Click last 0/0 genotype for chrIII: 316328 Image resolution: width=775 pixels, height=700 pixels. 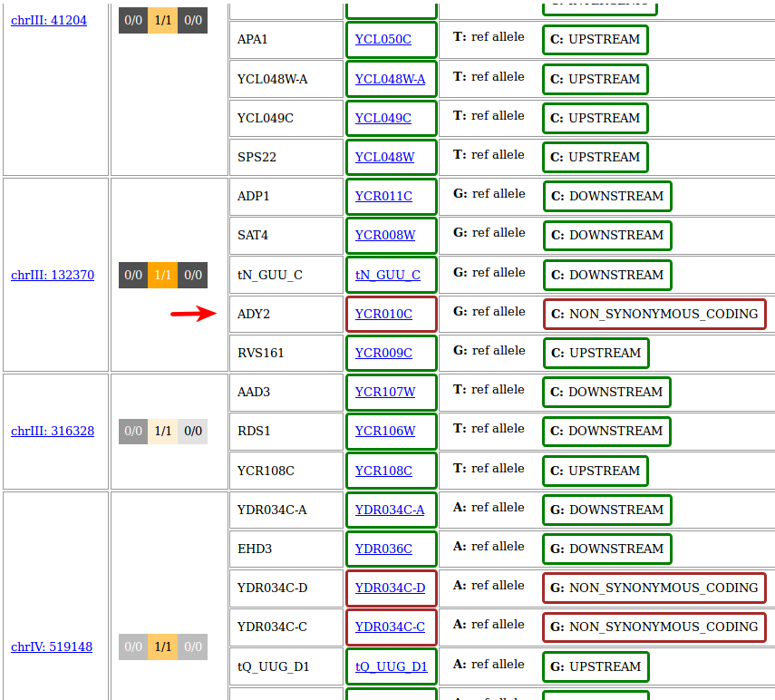[x=193, y=431]
